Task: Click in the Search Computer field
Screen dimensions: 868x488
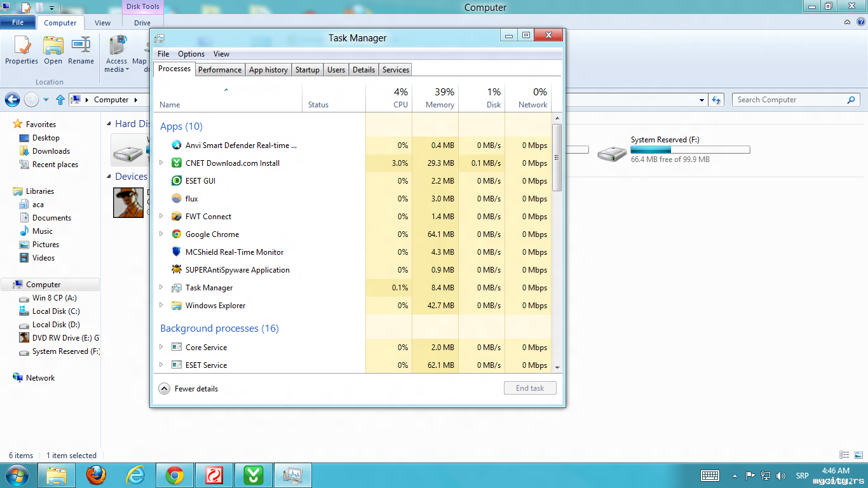Action: click(x=788, y=100)
